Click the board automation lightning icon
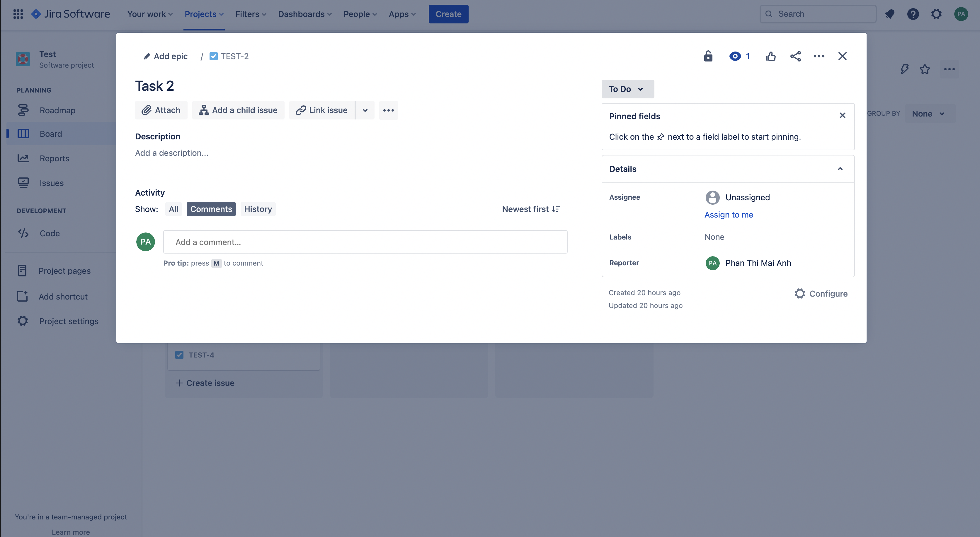Screen dimensions: 980x537 (904, 69)
